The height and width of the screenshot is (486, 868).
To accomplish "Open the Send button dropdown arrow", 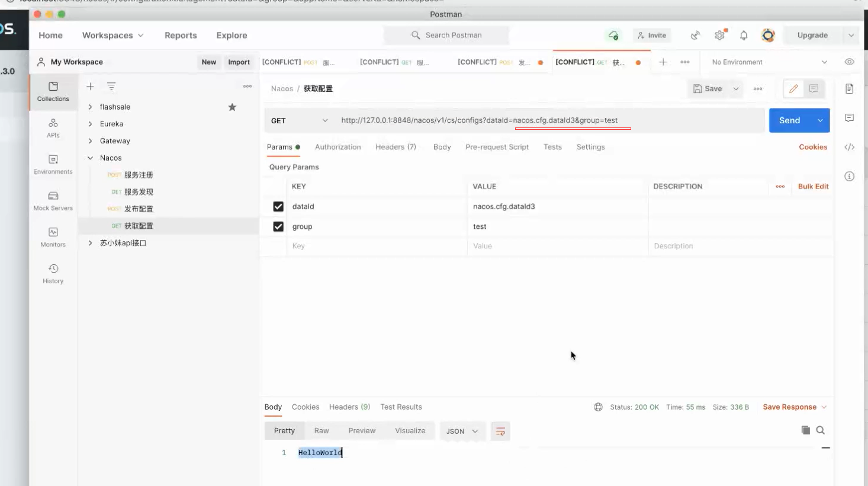I will click(821, 120).
